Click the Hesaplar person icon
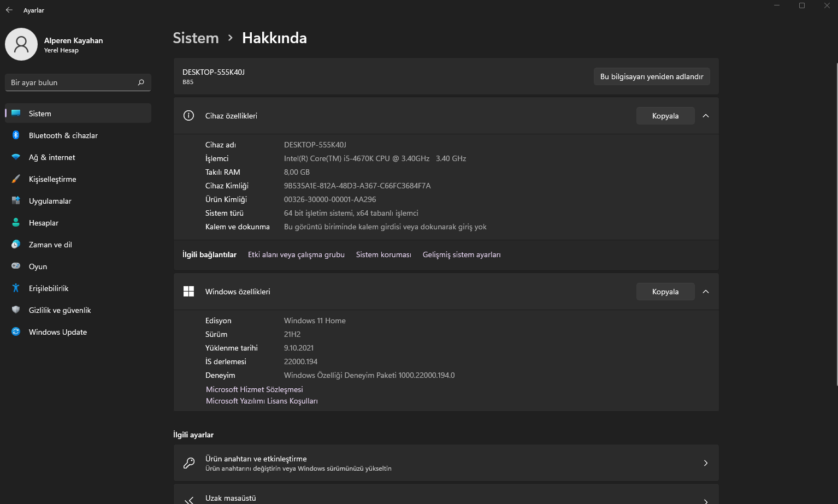The height and width of the screenshot is (504, 838). coord(16,223)
